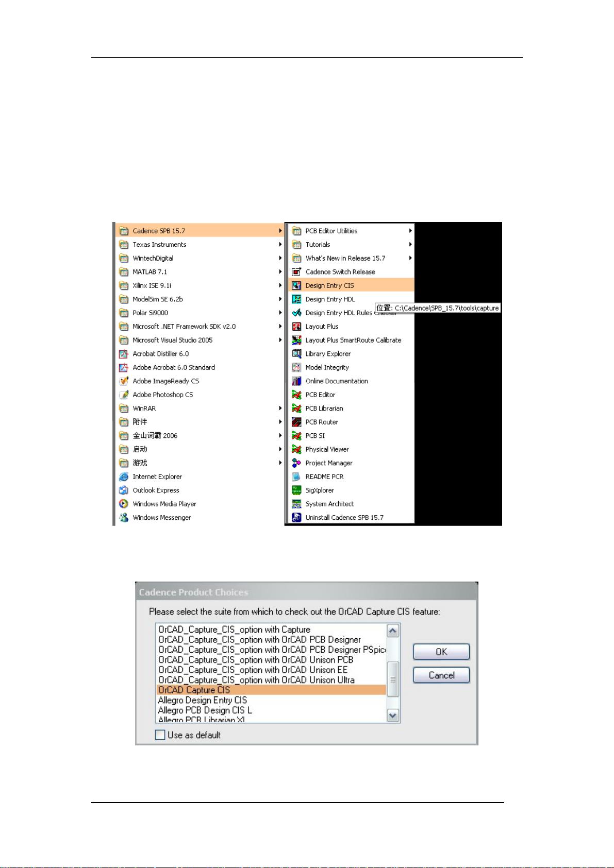Select Allegro PCB Design CIS L
614x868 pixels.
click(271, 710)
